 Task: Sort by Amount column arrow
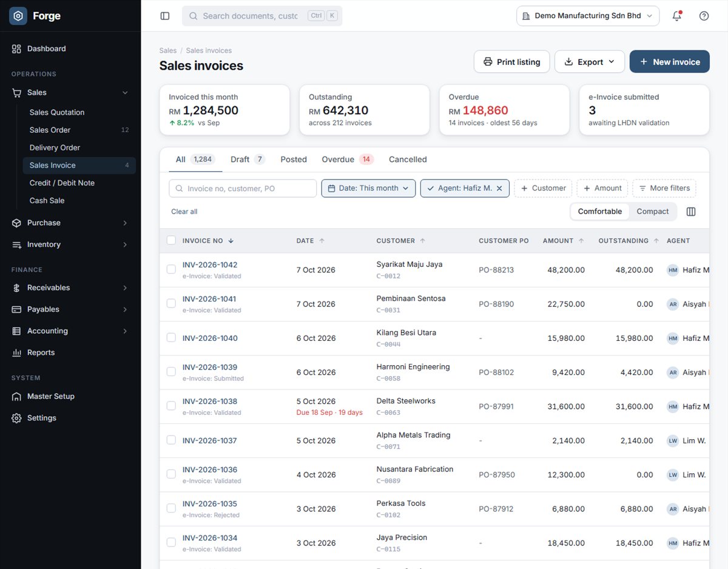point(581,241)
